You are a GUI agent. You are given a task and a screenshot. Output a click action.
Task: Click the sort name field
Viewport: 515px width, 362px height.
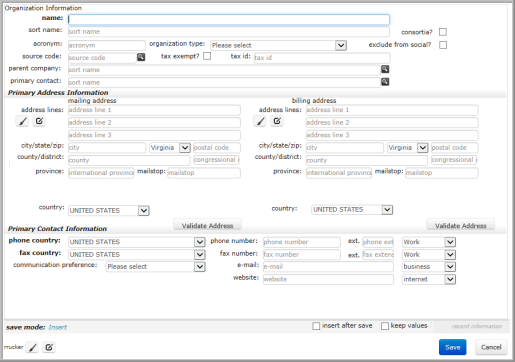pyautogui.click(x=229, y=32)
